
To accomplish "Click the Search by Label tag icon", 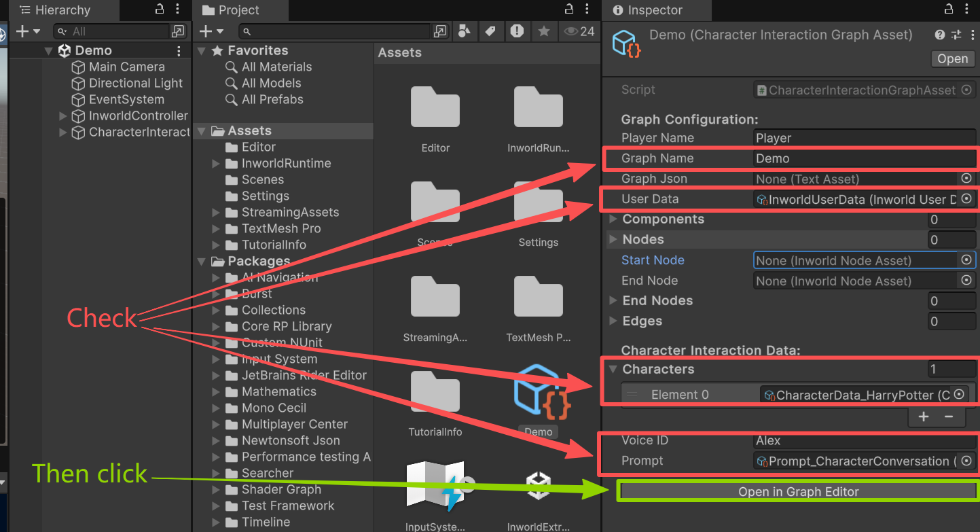I will tap(491, 31).
